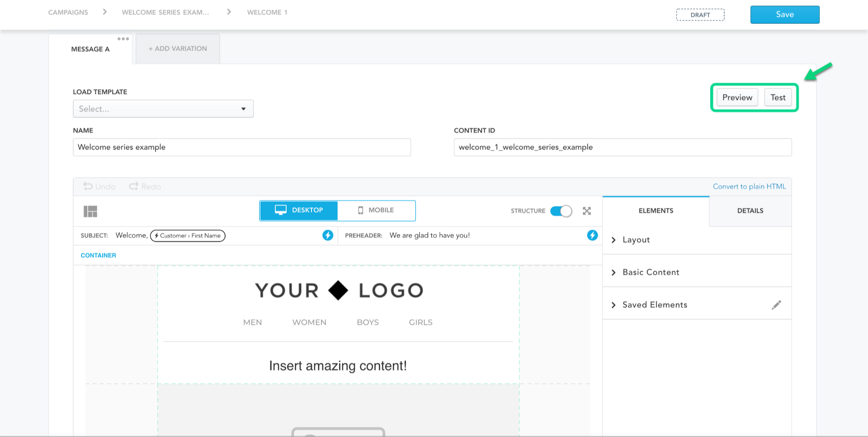Click the layout blocks grid icon

point(90,211)
